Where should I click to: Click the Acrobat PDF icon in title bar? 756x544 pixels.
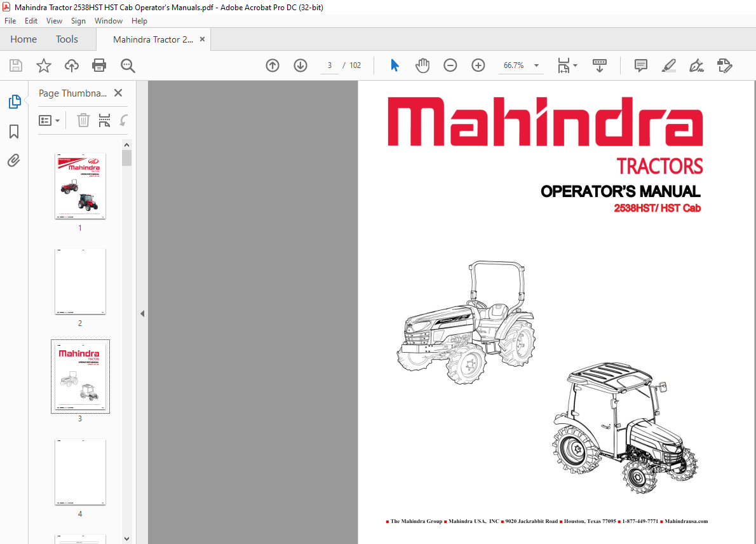coord(6,7)
